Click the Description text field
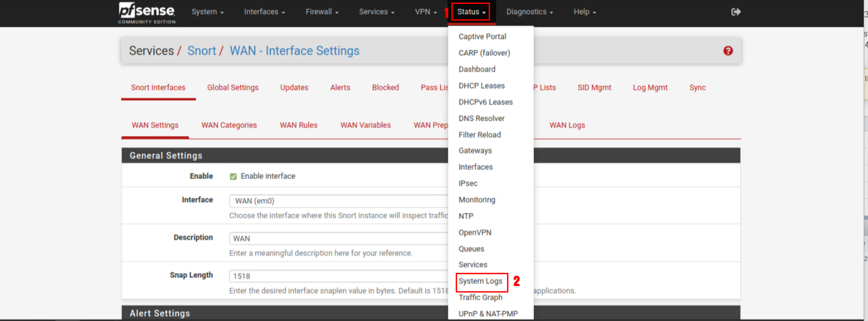Image resolution: width=868 pixels, height=321 pixels. point(339,238)
